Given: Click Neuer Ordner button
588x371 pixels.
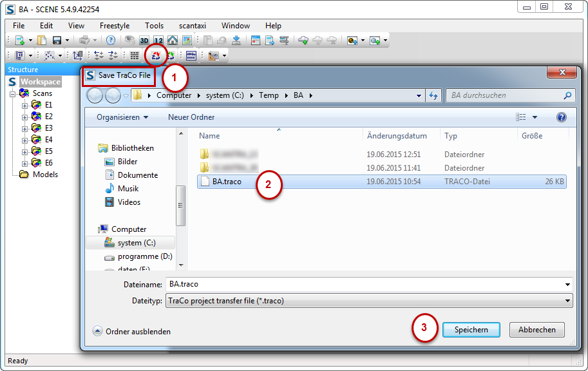Looking at the screenshot, I should (191, 117).
